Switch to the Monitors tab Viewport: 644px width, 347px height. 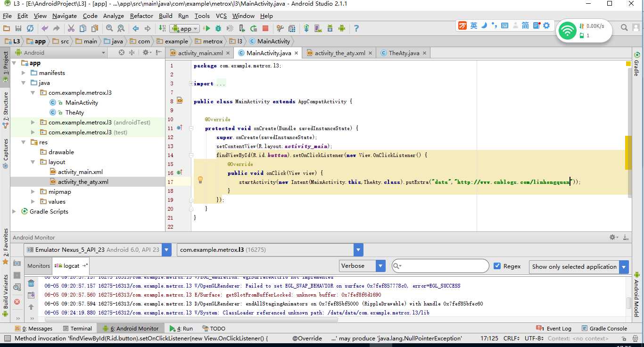pos(39,266)
